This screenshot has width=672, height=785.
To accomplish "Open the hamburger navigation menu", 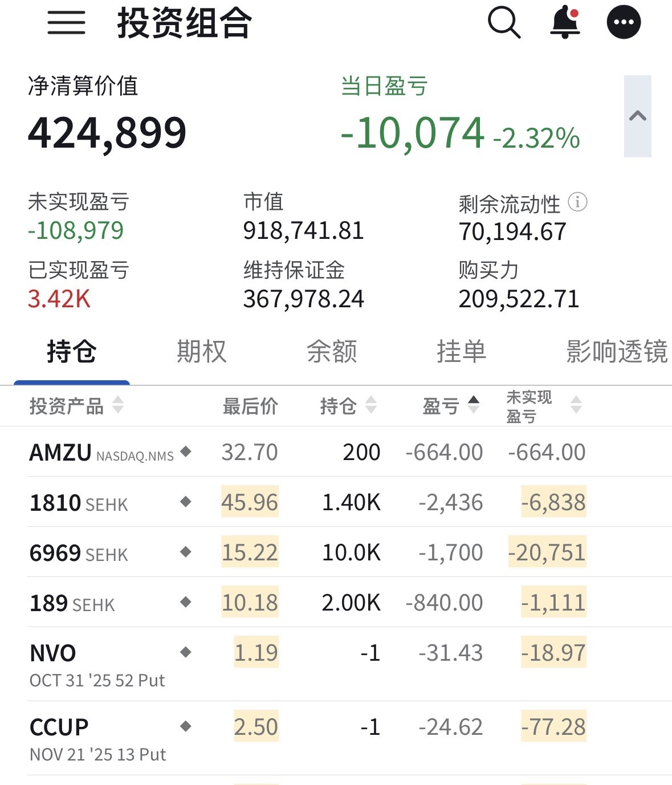I will pos(66,23).
